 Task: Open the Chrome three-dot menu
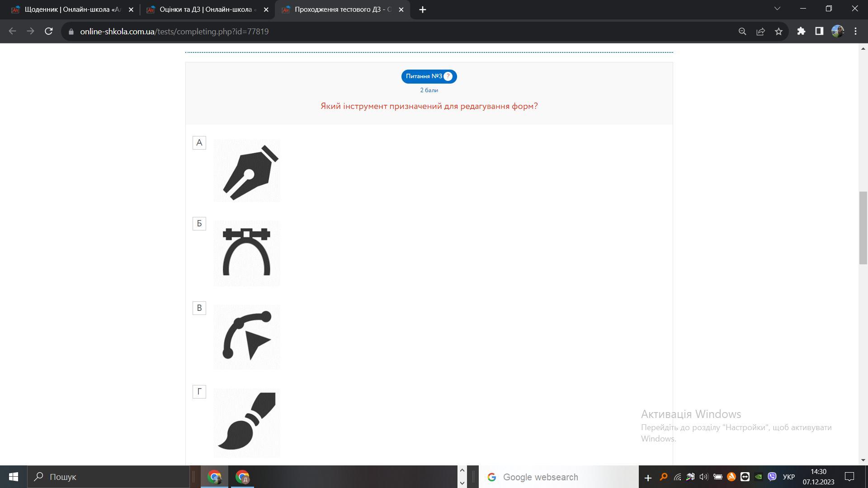coord(855,31)
